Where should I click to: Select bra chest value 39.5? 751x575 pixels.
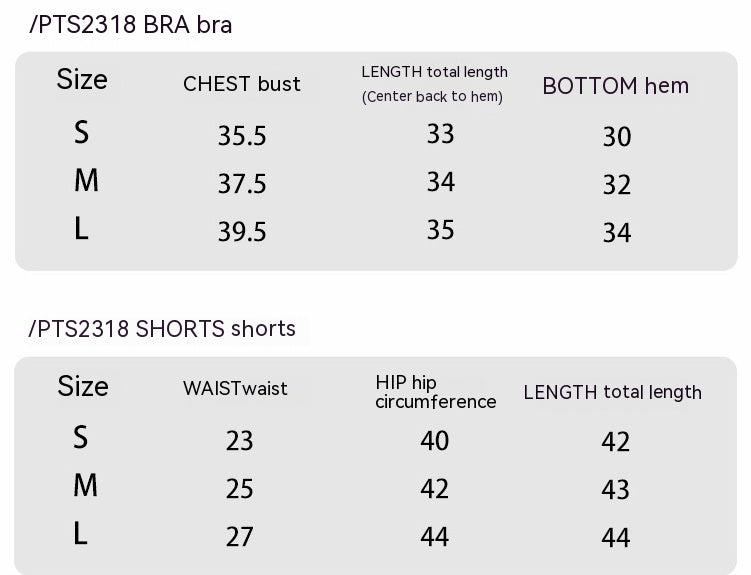coord(242,232)
